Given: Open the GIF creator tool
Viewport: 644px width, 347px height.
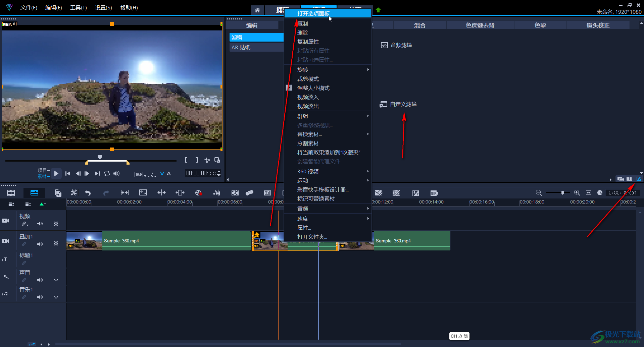Looking at the screenshot, I should (434, 193).
